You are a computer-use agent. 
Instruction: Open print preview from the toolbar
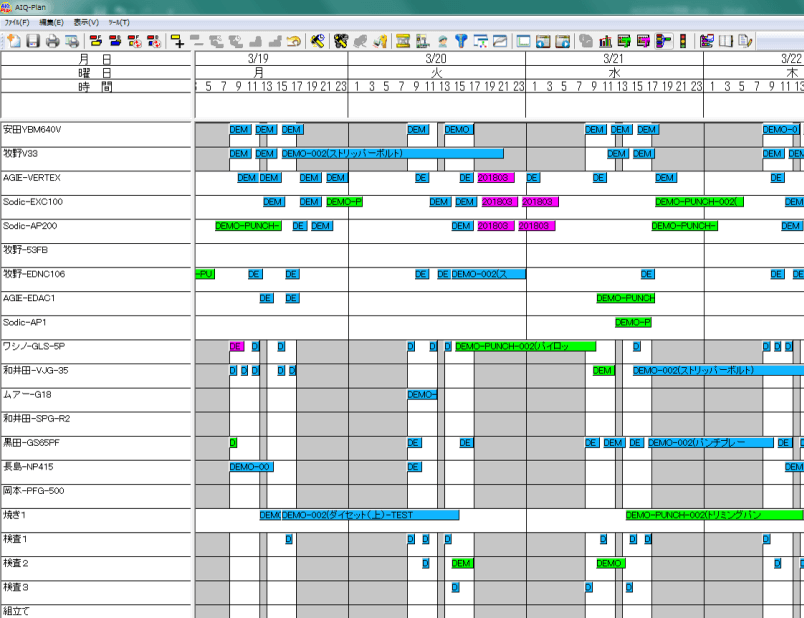72,41
